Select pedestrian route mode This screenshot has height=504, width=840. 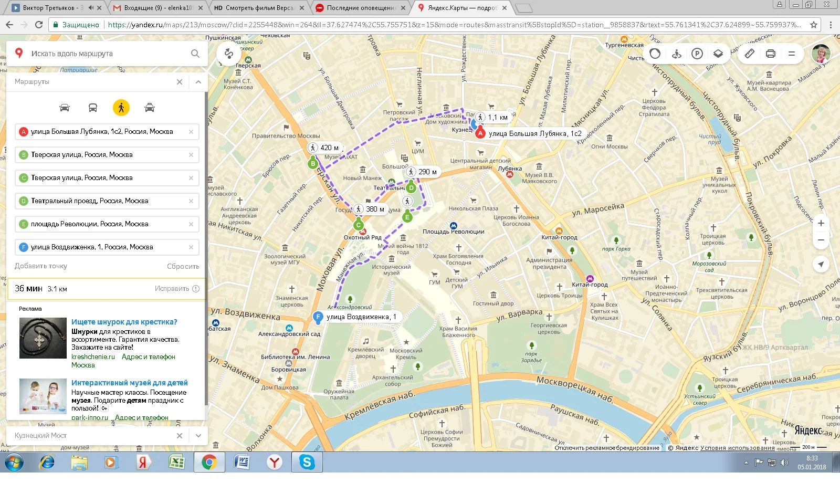pos(121,108)
